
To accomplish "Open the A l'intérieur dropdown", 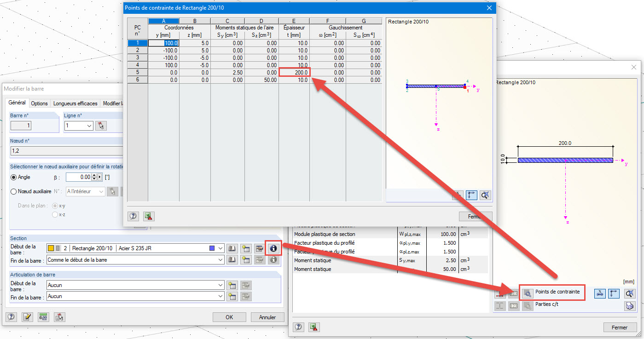I will pos(101,191).
